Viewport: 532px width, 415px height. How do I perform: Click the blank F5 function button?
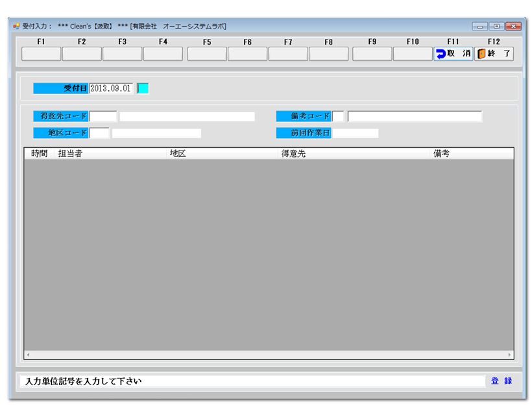coord(207,54)
